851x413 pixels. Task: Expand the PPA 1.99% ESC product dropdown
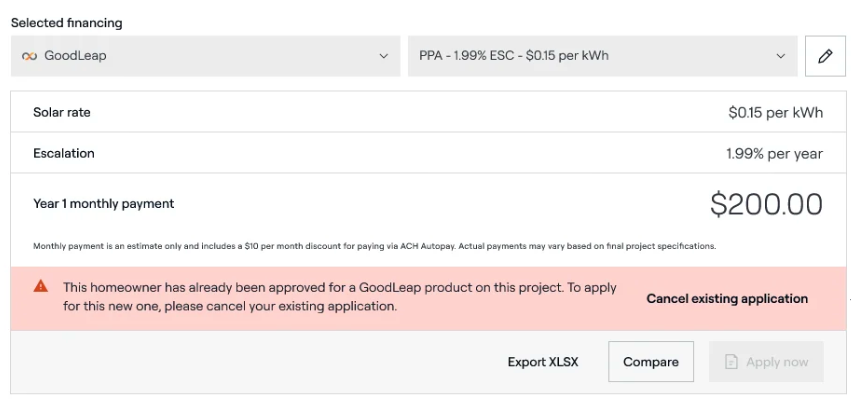[602, 56]
